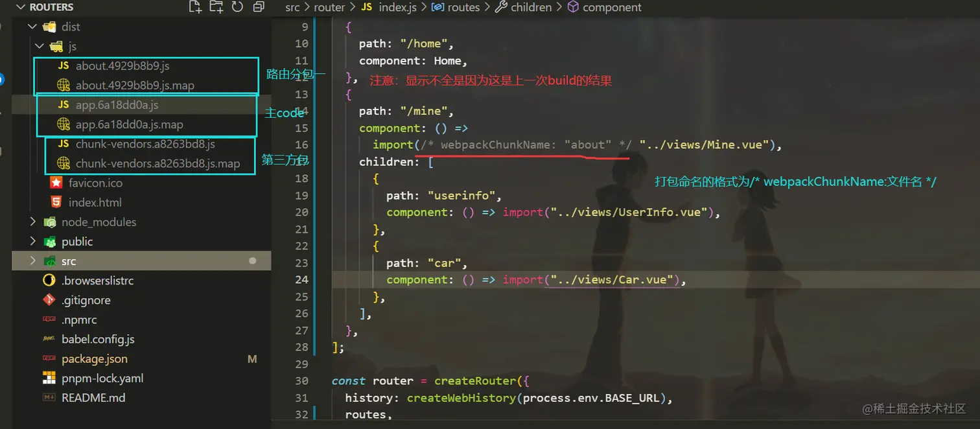Open app.6a18dd0a.js.map file
Image resolution: width=980 pixels, height=429 pixels.
click(x=129, y=124)
